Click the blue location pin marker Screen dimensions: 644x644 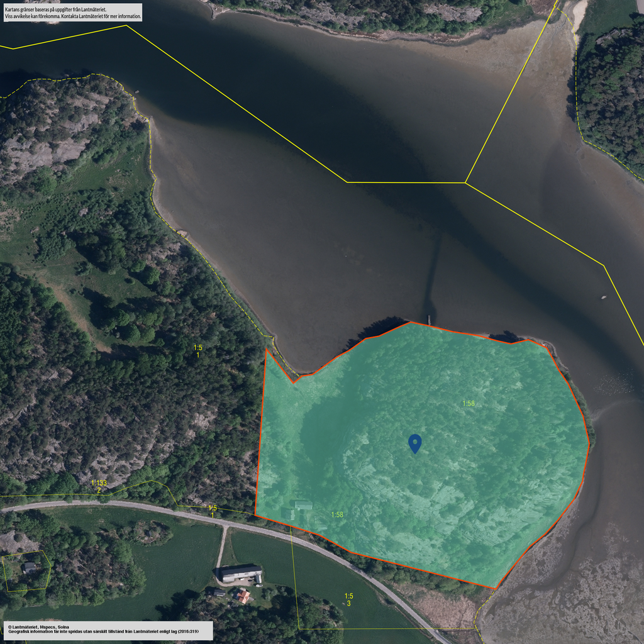click(x=414, y=443)
